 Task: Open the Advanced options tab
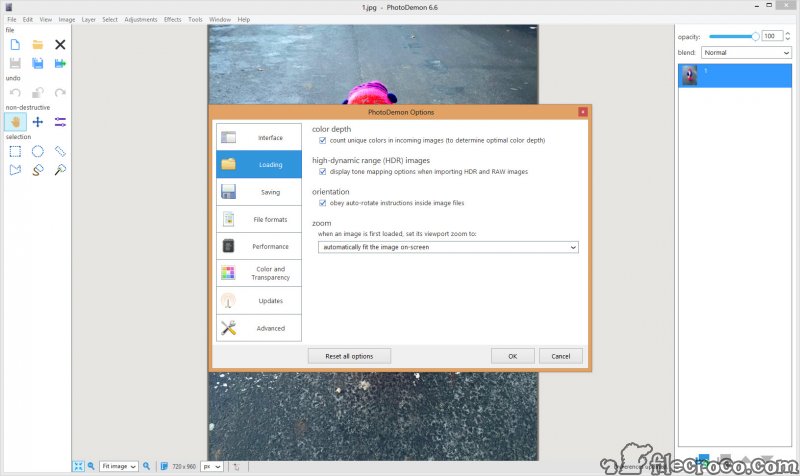coord(259,328)
